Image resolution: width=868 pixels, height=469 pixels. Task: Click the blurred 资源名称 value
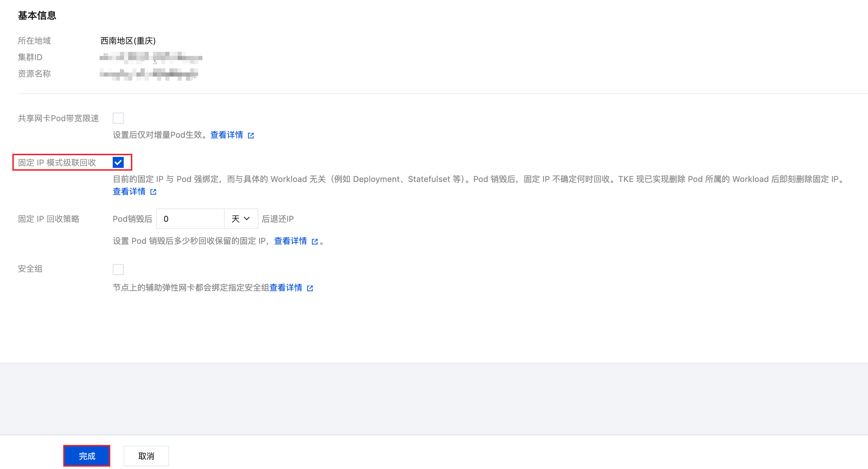click(x=148, y=74)
